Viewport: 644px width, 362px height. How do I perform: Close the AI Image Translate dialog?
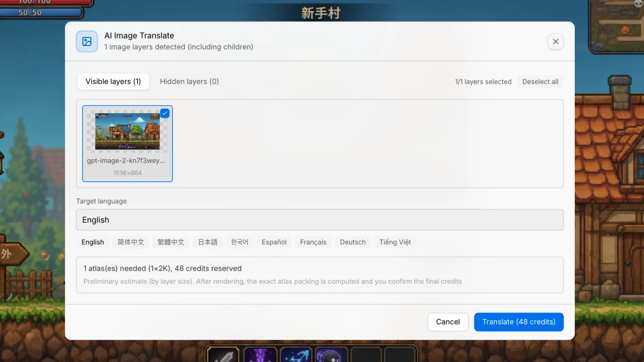pyautogui.click(x=555, y=41)
